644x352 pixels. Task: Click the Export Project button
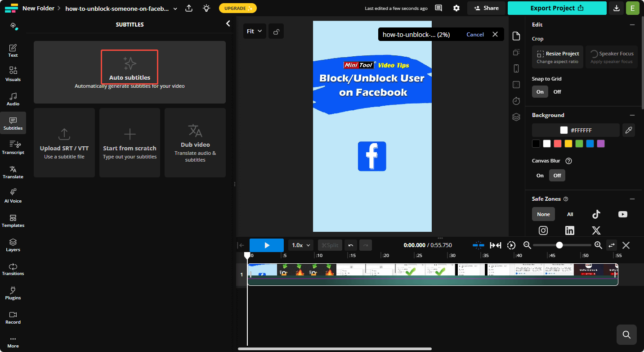[557, 8]
